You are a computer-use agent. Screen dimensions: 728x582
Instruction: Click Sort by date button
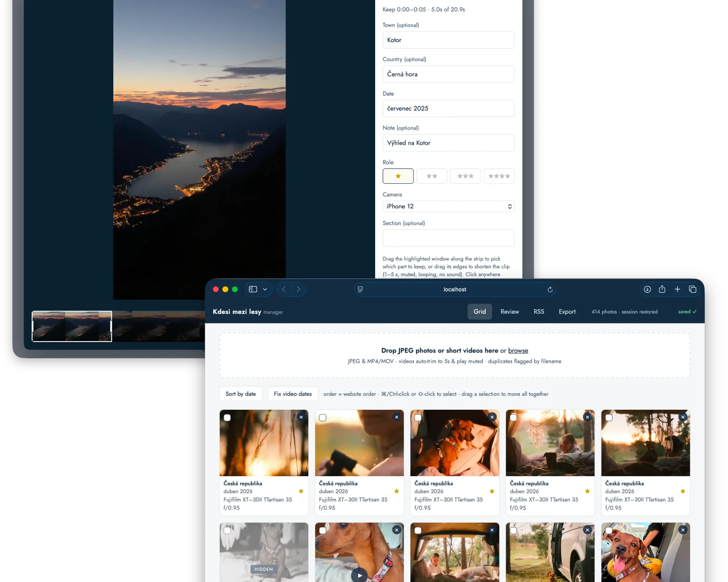[240, 394]
